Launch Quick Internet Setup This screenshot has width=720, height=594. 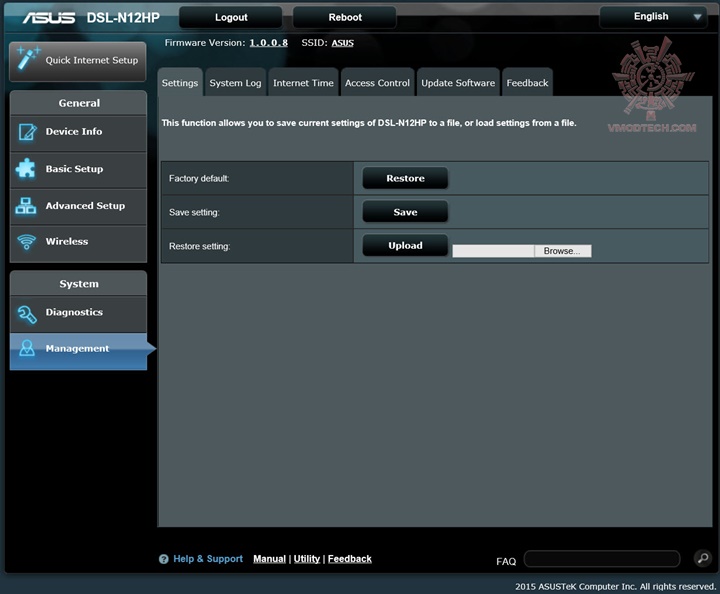pyautogui.click(x=78, y=61)
